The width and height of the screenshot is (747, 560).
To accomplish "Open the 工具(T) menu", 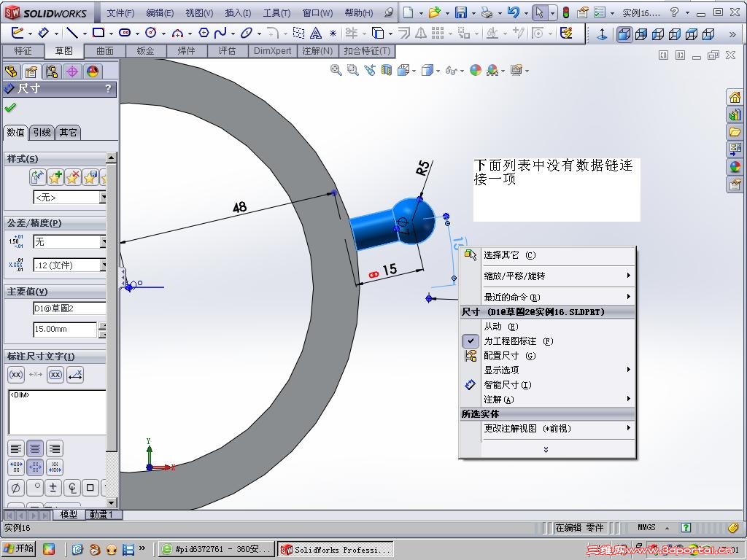I will [276, 13].
